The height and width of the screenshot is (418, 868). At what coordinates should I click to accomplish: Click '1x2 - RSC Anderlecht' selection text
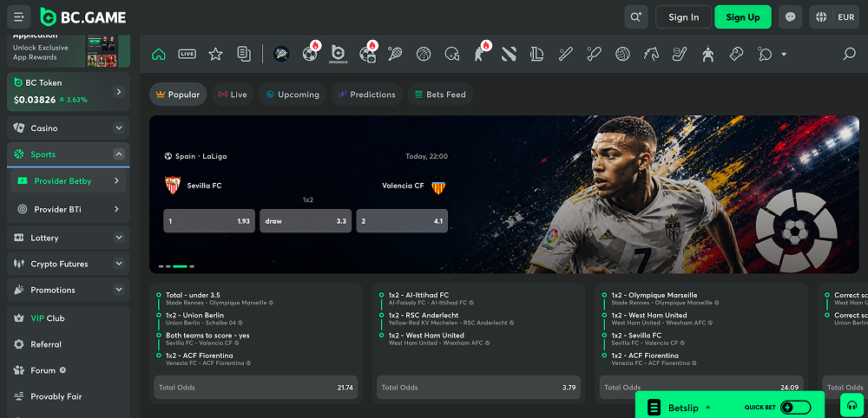424,315
